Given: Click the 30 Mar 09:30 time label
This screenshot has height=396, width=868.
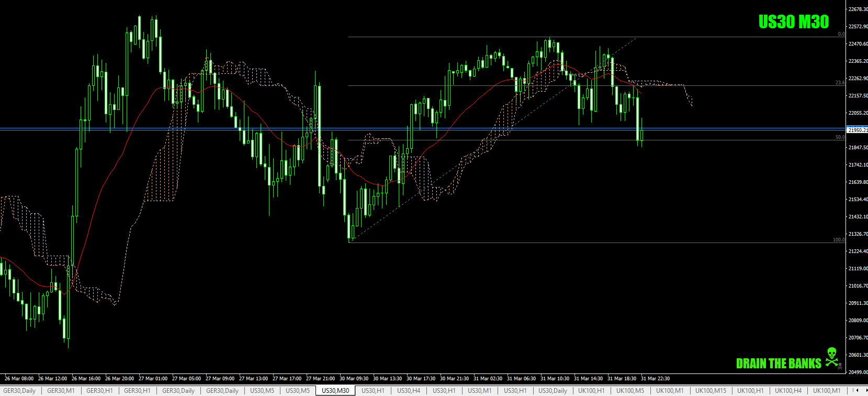Looking at the screenshot, I should point(354,379).
